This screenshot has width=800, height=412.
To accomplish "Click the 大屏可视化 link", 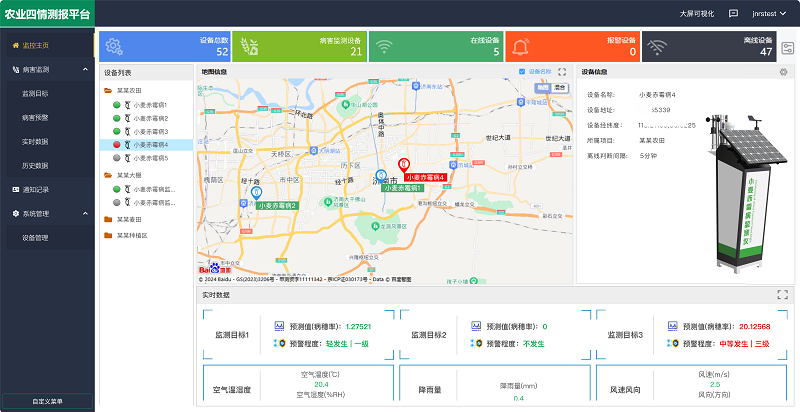I will pos(696,14).
